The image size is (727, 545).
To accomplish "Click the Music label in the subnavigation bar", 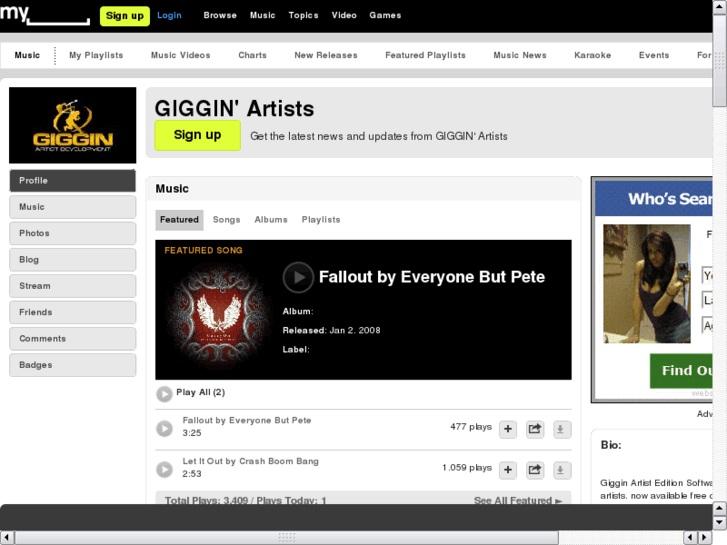I will pyautogui.click(x=27, y=55).
